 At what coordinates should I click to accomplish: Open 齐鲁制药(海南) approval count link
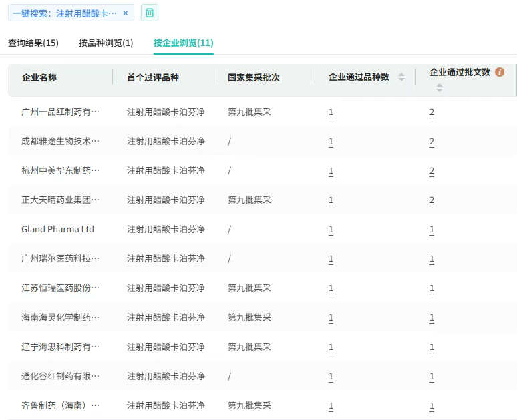432,406
